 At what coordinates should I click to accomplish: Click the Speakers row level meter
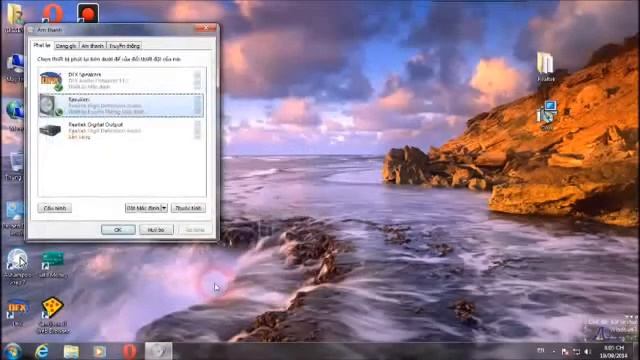point(198,105)
